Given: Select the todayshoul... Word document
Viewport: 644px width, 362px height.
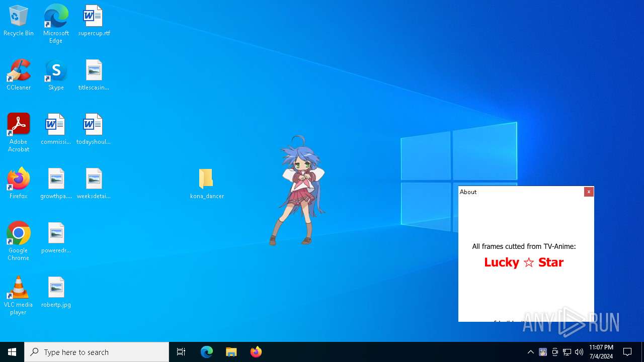Looking at the screenshot, I should click(x=94, y=130).
